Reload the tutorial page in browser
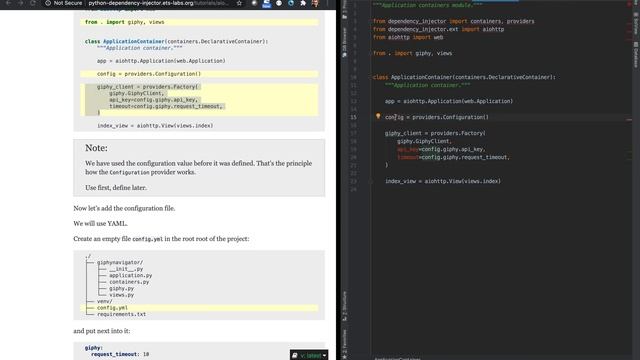 click(33, 3)
